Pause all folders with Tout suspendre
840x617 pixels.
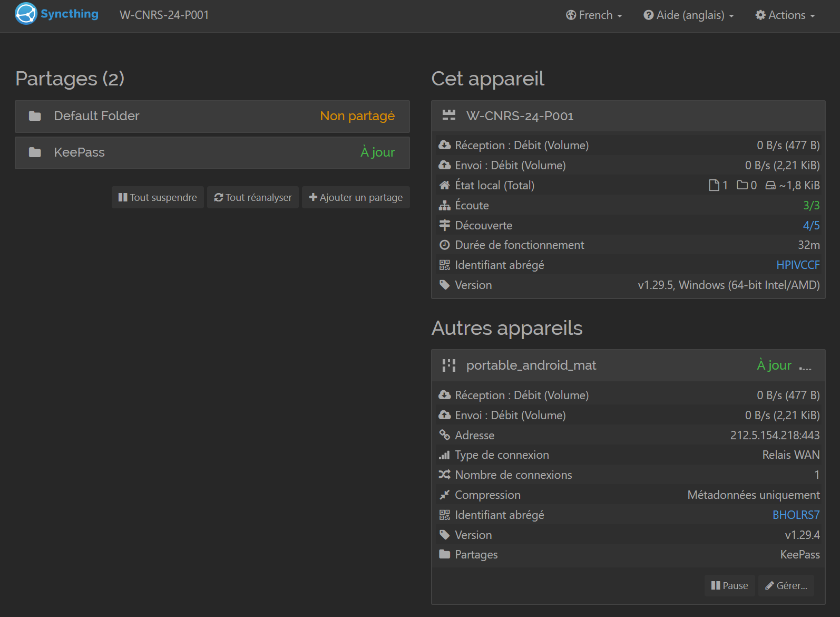click(x=158, y=197)
